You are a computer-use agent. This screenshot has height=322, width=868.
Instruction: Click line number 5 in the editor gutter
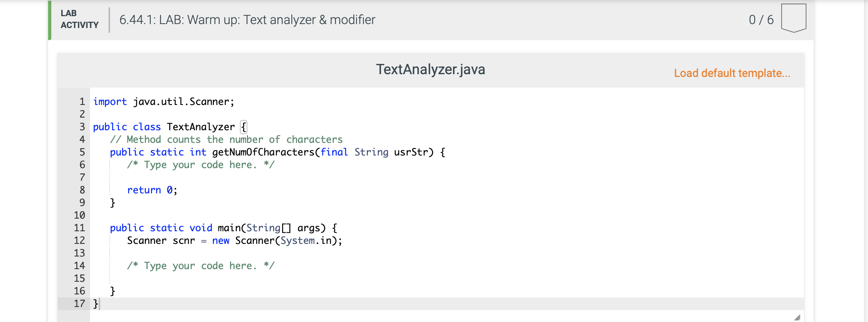tap(81, 152)
